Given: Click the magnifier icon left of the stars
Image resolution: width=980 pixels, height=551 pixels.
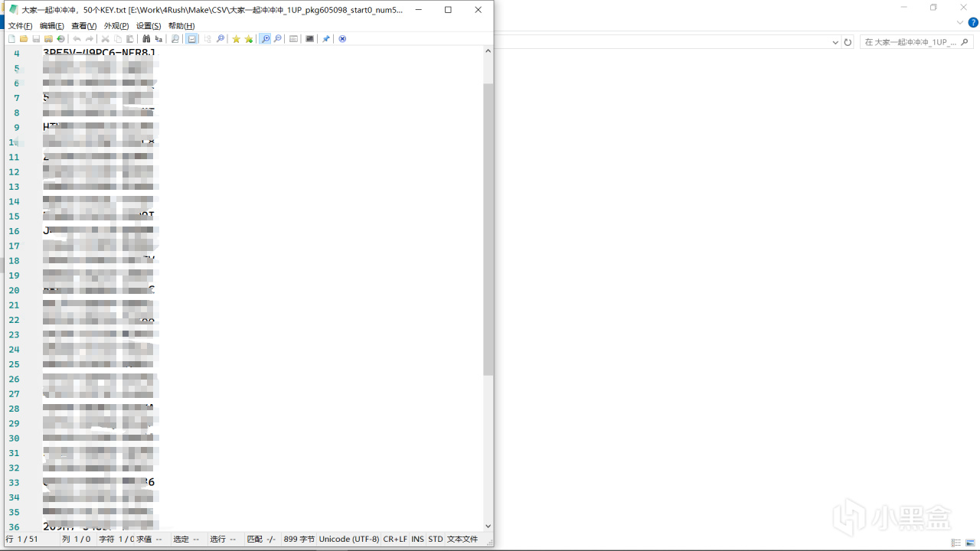Looking at the screenshot, I should click(220, 39).
